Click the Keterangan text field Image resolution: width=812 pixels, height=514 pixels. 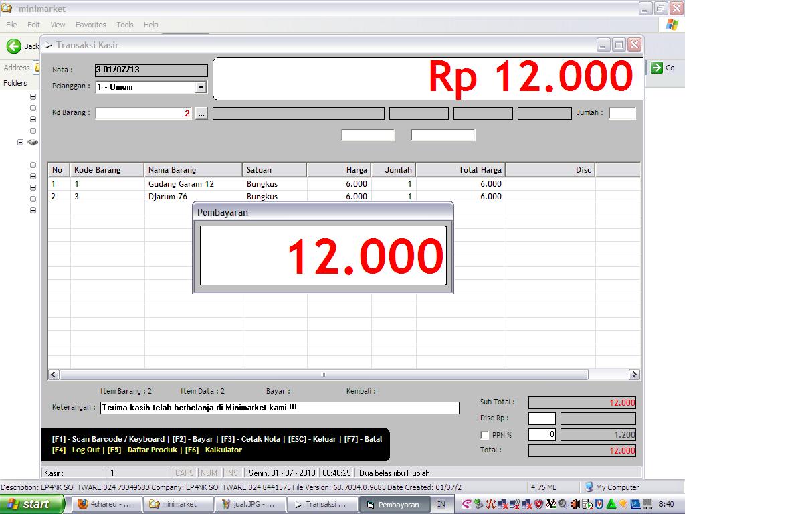click(x=279, y=408)
